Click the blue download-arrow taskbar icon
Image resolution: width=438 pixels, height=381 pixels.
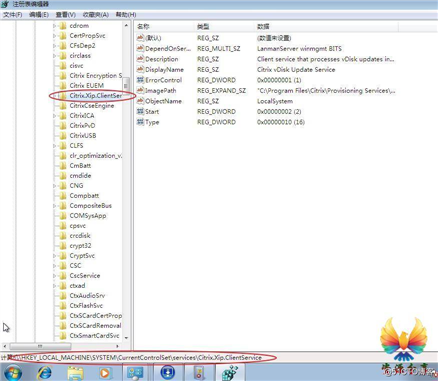(x=168, y=373)
